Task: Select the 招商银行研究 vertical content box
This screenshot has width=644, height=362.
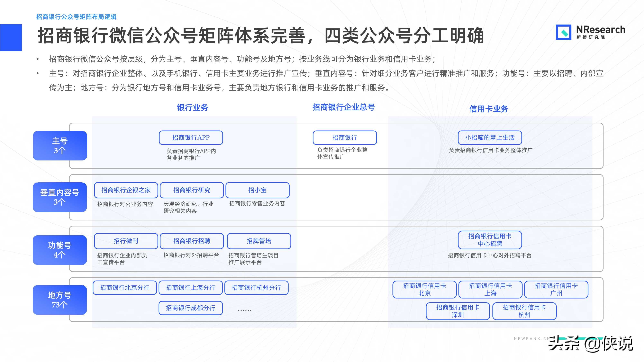Action: coord(192,190)
